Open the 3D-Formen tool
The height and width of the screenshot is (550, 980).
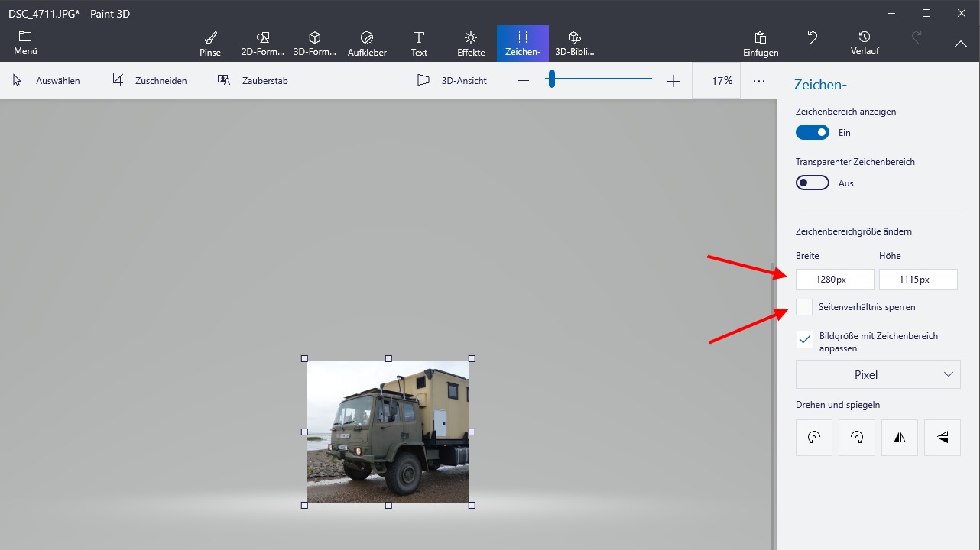(x=314, y=44)
